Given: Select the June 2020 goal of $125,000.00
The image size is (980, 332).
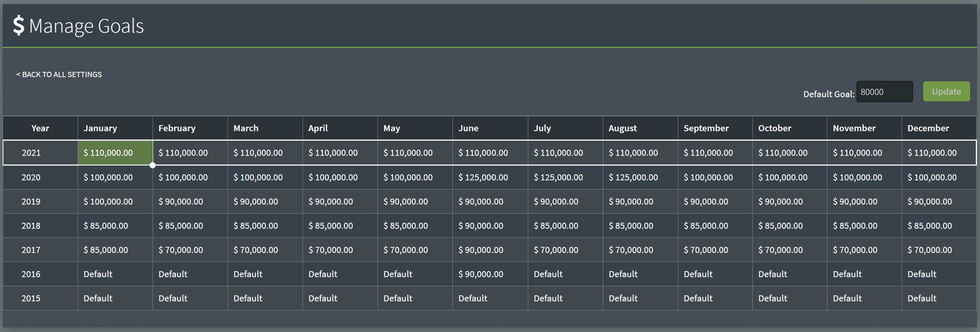Looking at the screenshot, I should (x=483, y=177).
